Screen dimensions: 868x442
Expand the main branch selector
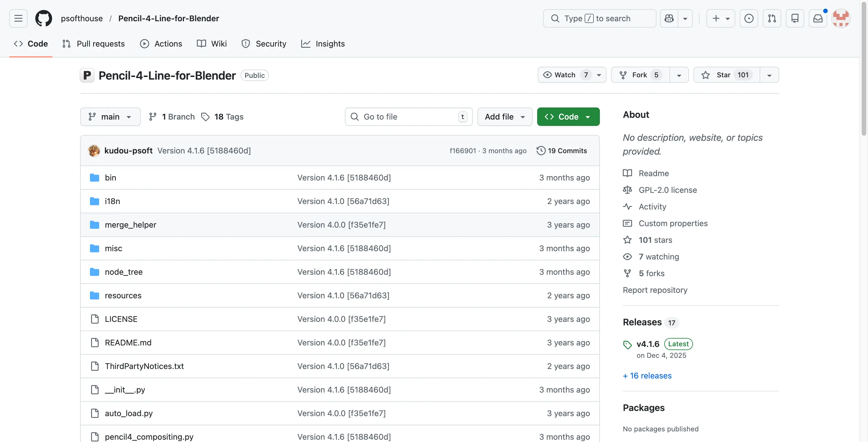[110, 117]
